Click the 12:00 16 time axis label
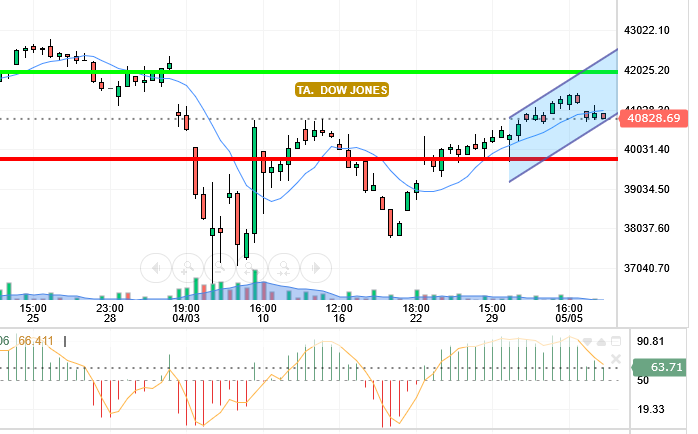 339,313
